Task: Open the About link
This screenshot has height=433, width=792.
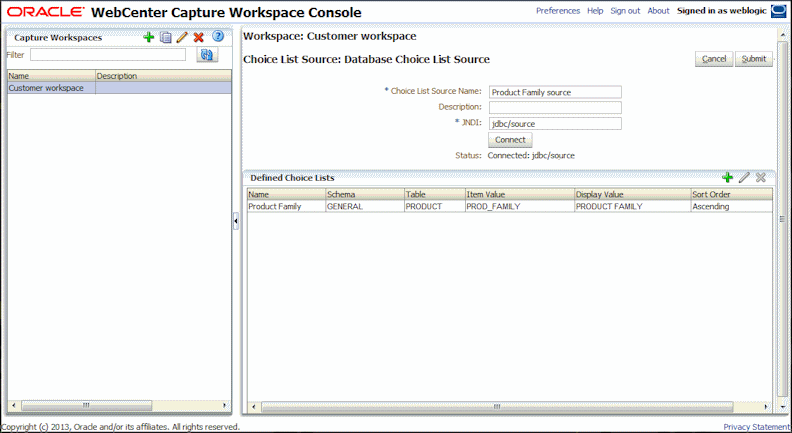Action: 658,11
